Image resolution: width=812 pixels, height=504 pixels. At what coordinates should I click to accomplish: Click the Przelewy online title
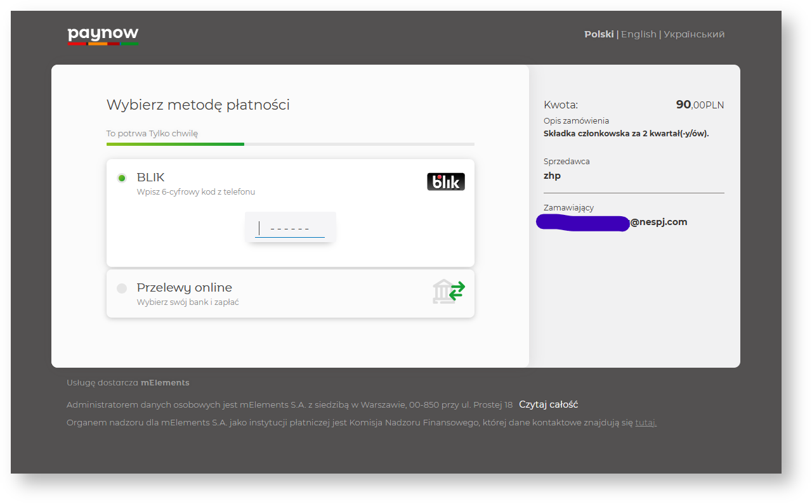coord(184,287)
